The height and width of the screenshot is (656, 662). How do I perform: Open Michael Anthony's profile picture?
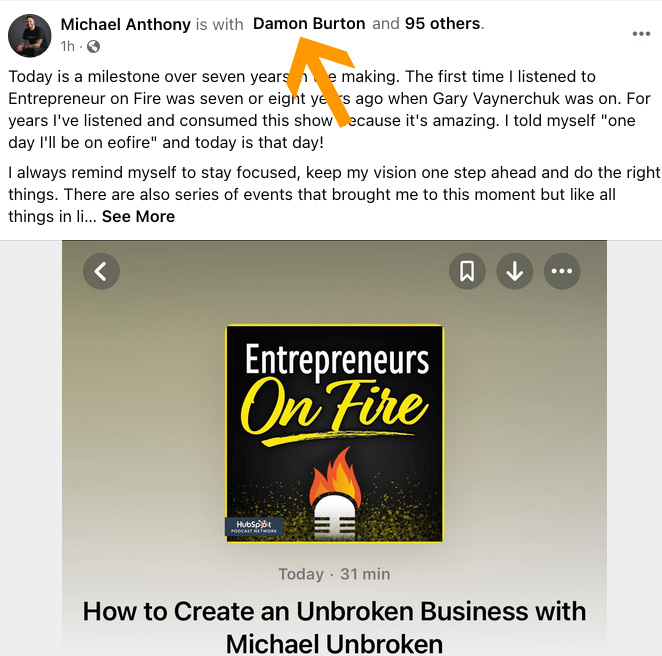pos(30,35)
